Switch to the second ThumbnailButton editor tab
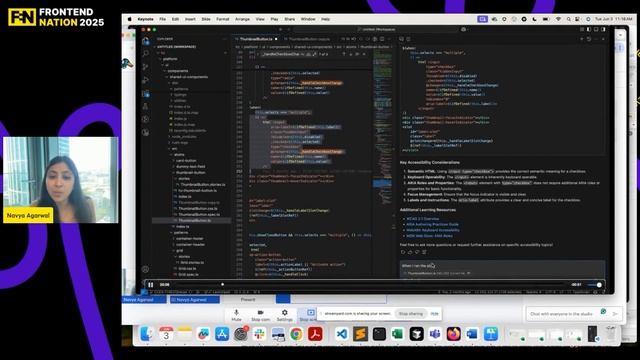 coord(309,39)
